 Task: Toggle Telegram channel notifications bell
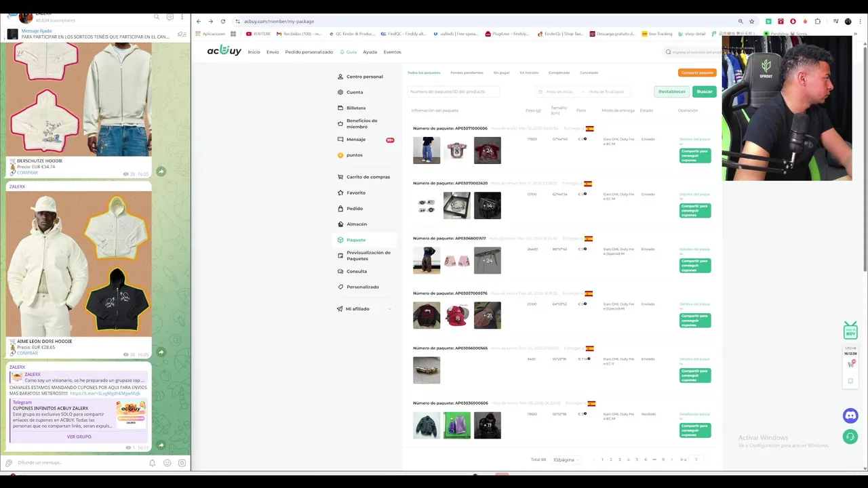[153, 463]
